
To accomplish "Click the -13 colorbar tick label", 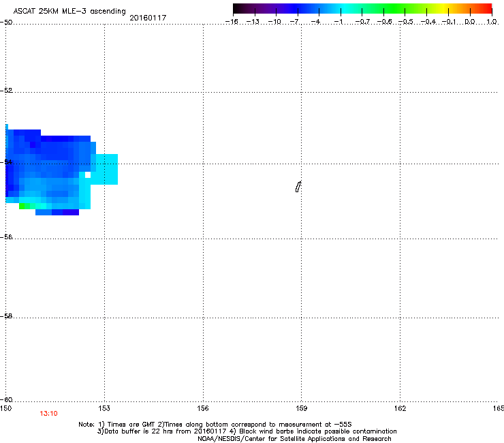I will 253,22.
